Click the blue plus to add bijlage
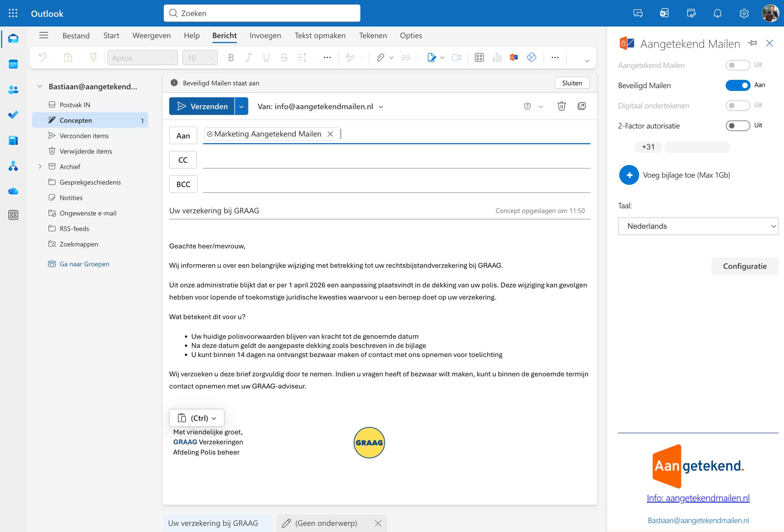The image size is (784, 532). pos(629,175)
